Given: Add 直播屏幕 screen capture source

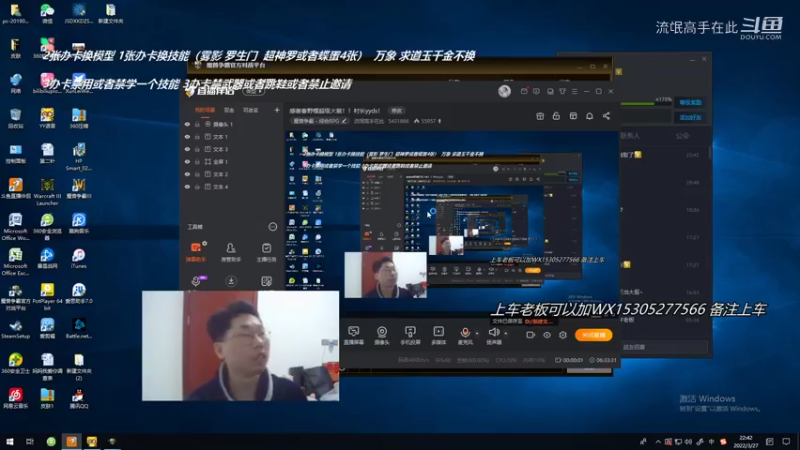Looking at the screenshot, I should coord(354,335).
